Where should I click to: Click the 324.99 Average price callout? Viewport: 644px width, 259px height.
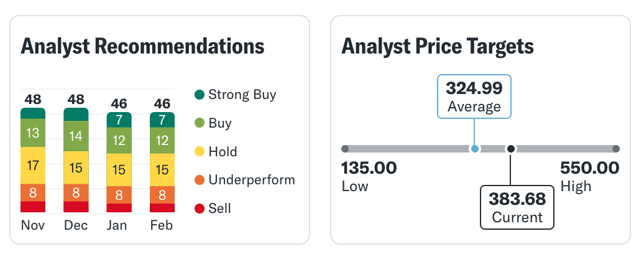click(474, 96)
